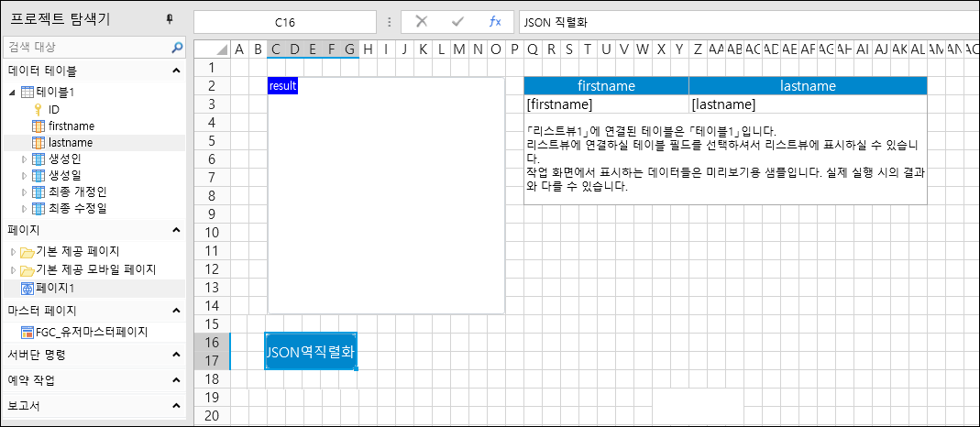Pin the project explorer panel
980x427 pixels.
click(x=169, y=19)
